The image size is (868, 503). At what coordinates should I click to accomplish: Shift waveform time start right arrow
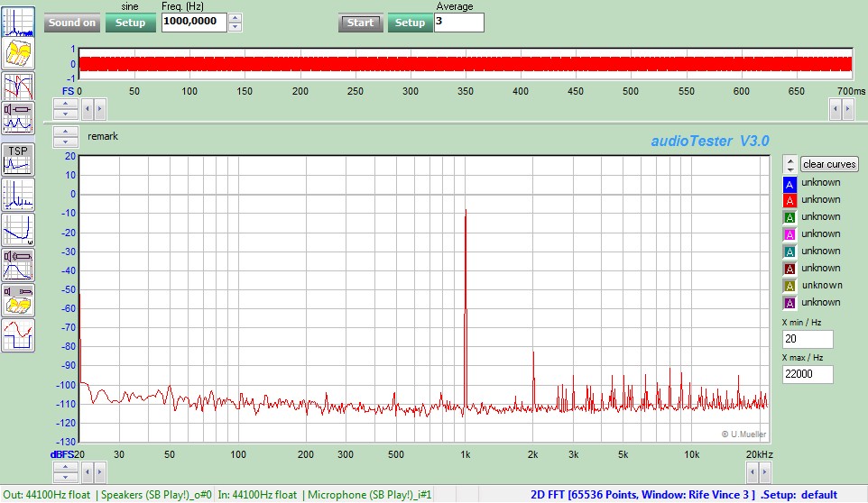(99, 109)
